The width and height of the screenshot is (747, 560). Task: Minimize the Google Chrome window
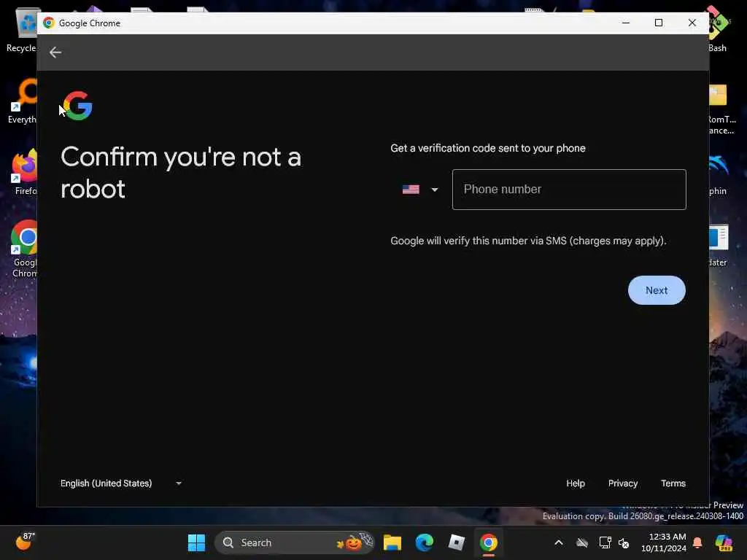(x=625, y=23)
